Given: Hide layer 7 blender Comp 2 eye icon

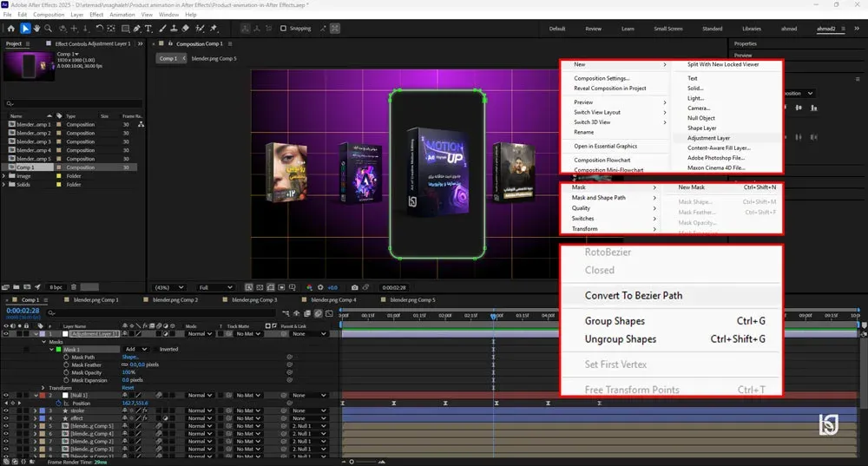Looking at the screenshot, I should (x=6, y=442).
